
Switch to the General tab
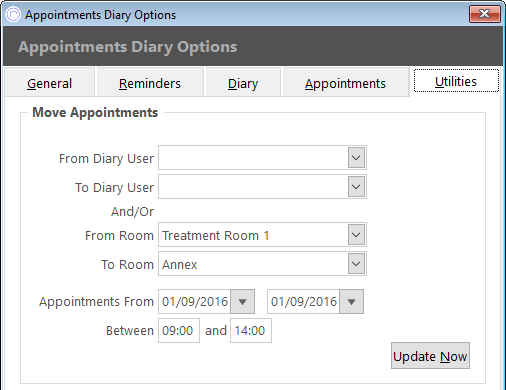49,83
